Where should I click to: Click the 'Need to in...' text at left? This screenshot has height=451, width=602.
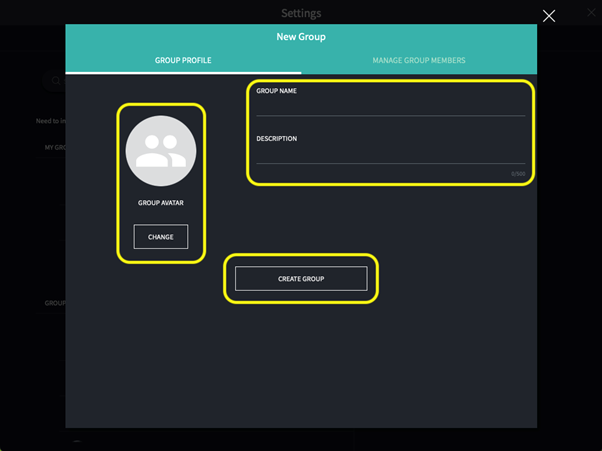50,122
